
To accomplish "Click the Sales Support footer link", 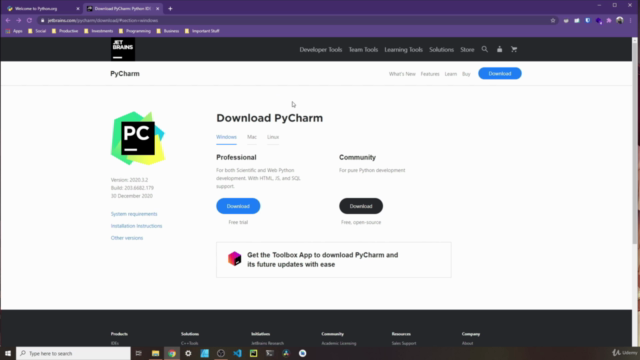I will click(x=404, y=343).
